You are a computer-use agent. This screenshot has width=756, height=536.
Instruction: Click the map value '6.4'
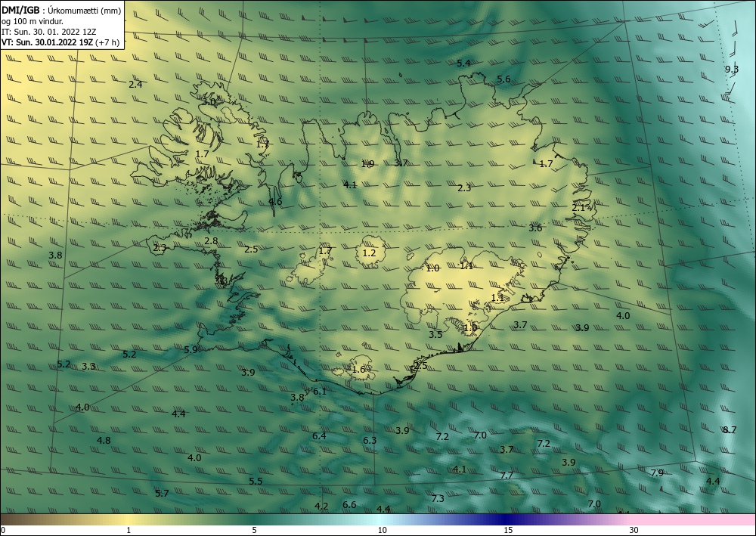[x=319, y=436]
